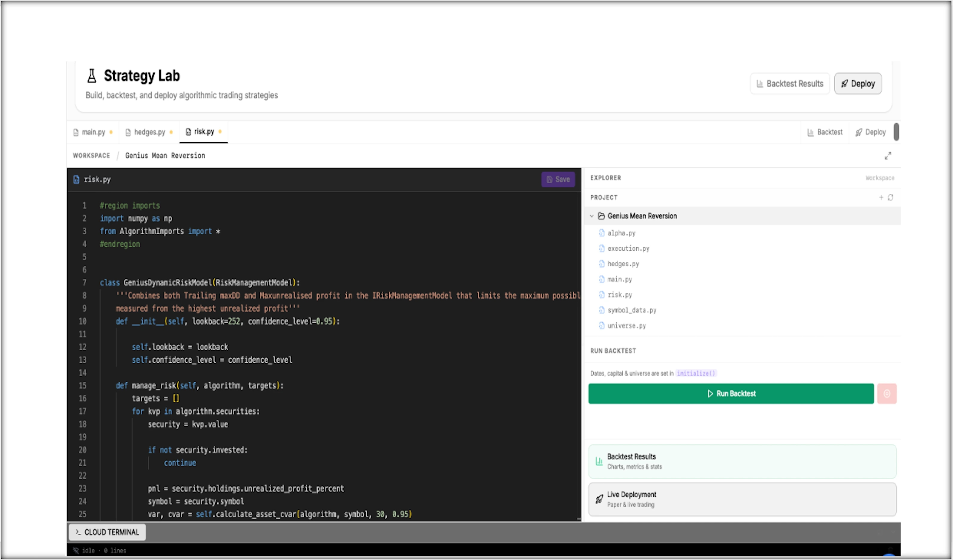Open Backtest Results from top header
Screen dimensions: 953x560
click(x=790, y=84)
